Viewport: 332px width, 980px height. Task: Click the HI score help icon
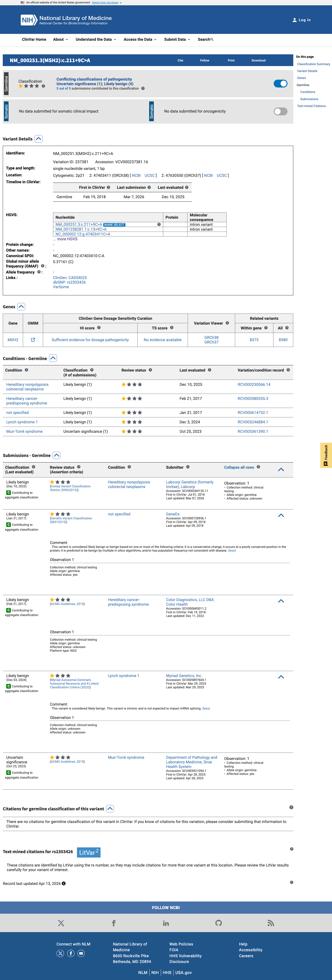(99, 328)
